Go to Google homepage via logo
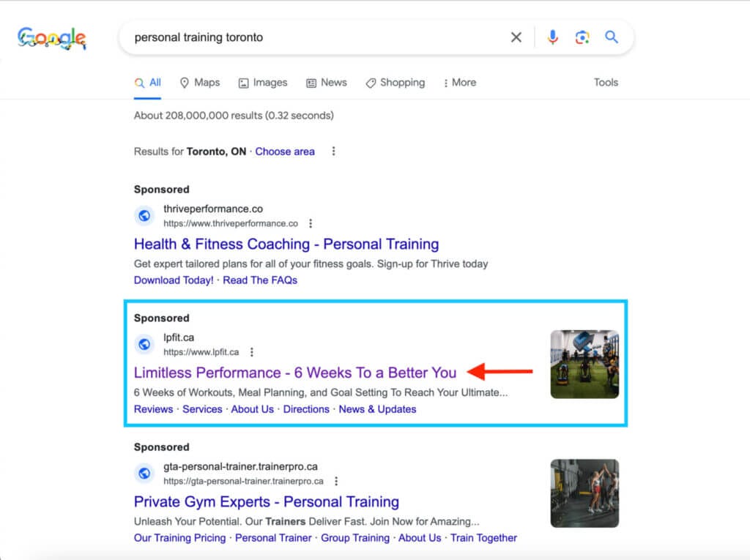Image resolution: width=750 pixels, height=560 pixels. [52, 38]
